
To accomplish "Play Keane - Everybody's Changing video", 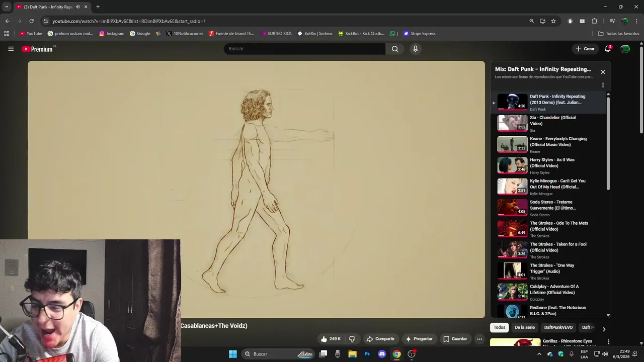I will coord(548,144).
